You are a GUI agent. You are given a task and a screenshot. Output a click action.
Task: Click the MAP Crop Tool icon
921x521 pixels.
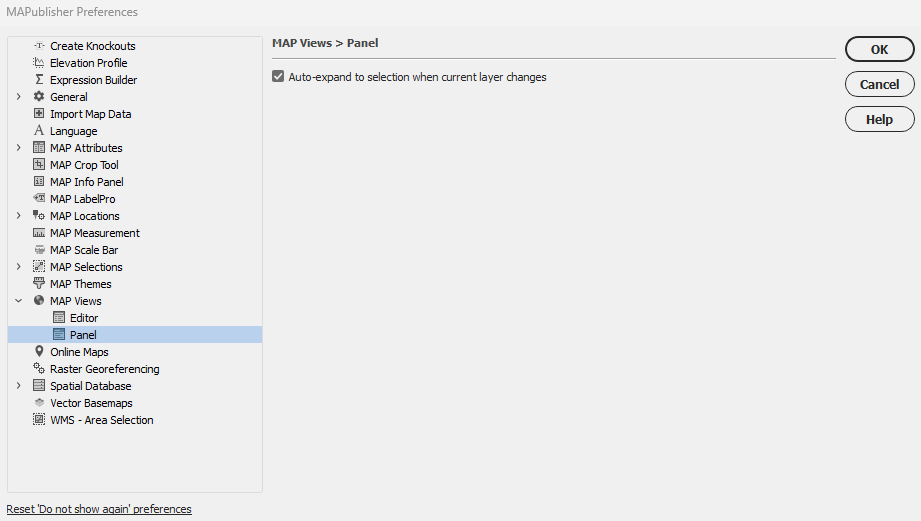tap(39, 165)
